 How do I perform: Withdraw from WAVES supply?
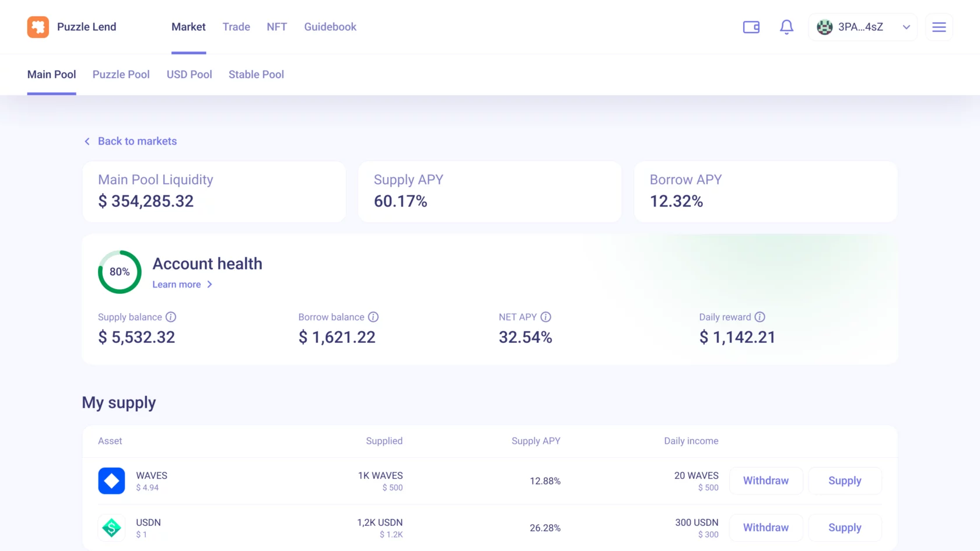766,481
